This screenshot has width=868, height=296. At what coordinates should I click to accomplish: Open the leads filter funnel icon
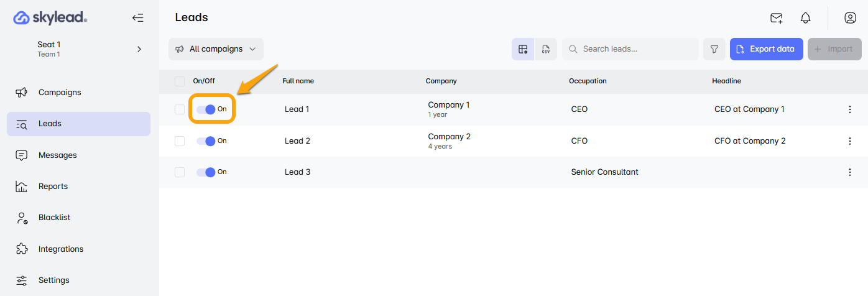click(714, 49)
